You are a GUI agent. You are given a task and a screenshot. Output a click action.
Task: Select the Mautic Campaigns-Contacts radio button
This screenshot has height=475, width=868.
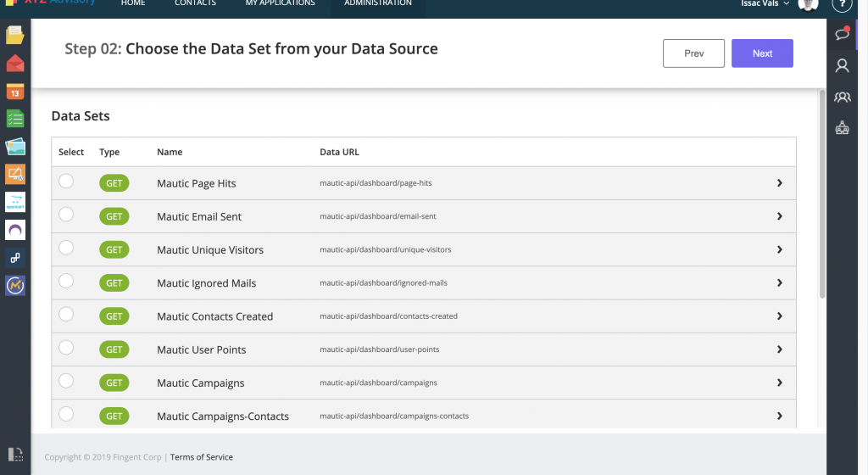pos(66,414)
